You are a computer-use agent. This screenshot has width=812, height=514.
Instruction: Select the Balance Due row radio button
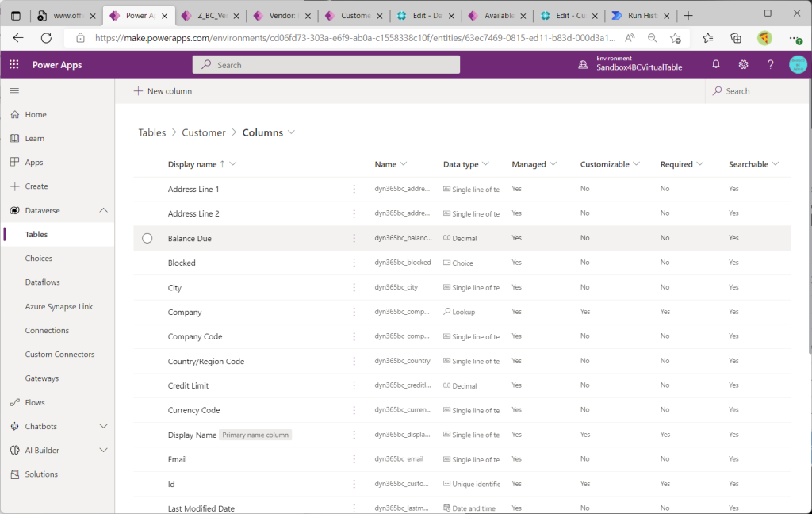tap(147, 238)
